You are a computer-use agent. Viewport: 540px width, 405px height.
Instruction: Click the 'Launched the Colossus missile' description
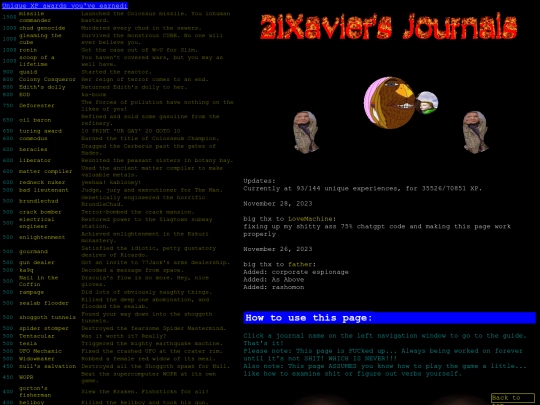156,17
